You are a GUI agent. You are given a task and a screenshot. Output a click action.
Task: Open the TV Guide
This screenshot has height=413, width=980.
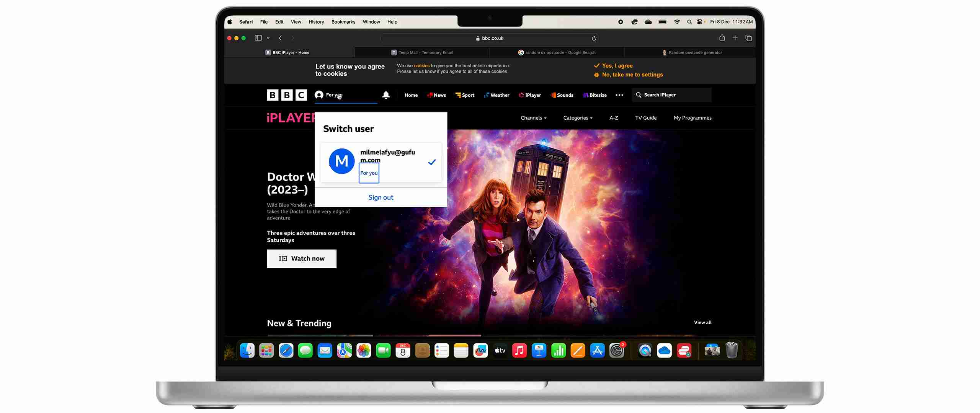coord(646,118)
